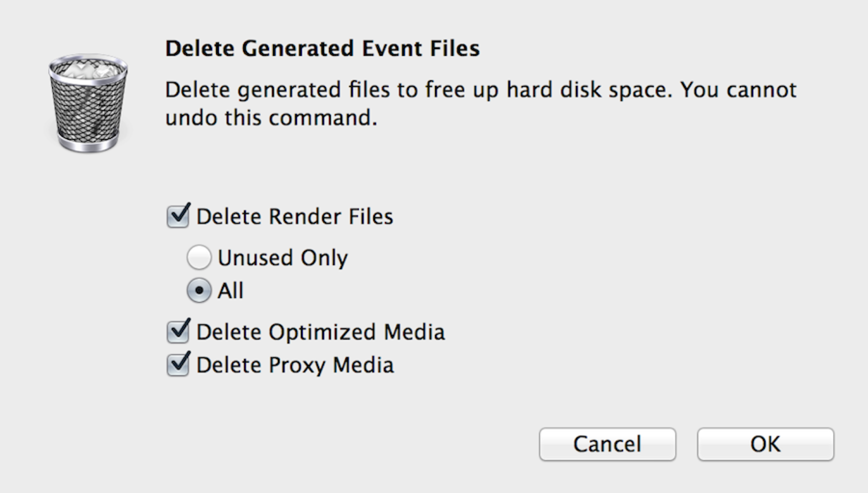Click the Delete Generated Event Files title
Viewport: 868px width, 493px height.
(x=322, y=48)
